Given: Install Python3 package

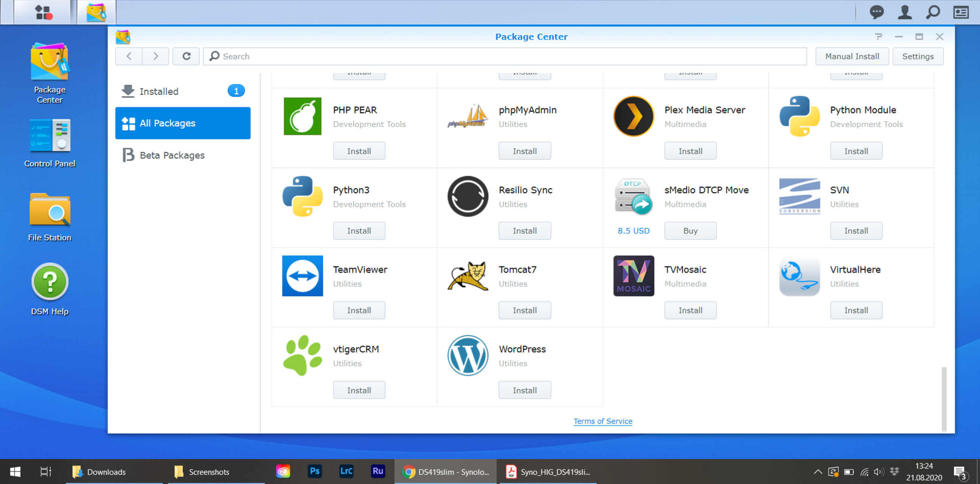Looking at the screenshot, I should click(x=359, y=231).
